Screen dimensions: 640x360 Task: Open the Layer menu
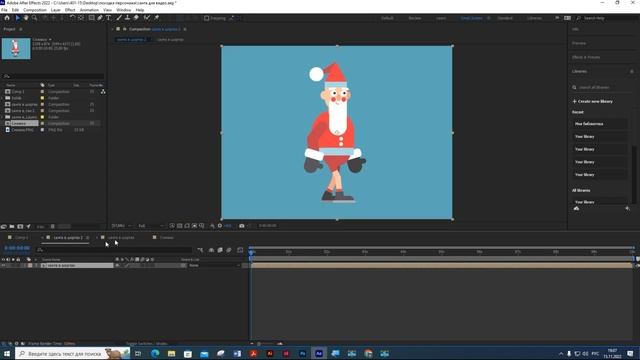click(x=56, y=10)
